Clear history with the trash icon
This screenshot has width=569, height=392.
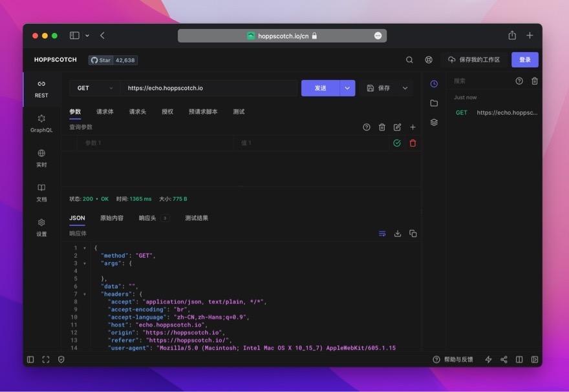pyautogui.click(x=535, y=81)
